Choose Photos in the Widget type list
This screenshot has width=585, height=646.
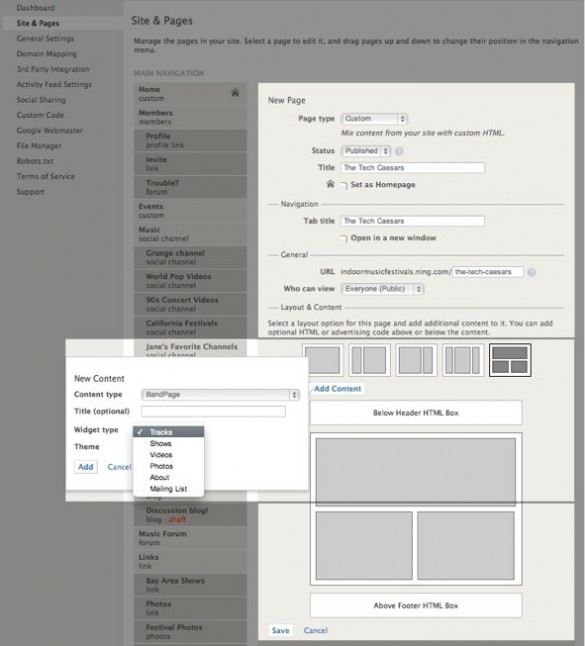pyautogui.click(x=168, y=466)
